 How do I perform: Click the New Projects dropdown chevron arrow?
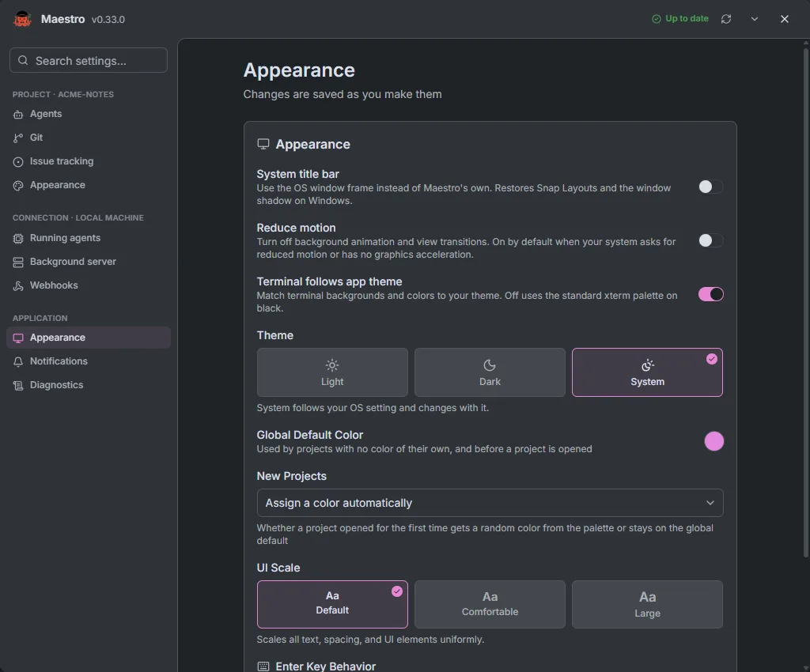pos(710,503)
